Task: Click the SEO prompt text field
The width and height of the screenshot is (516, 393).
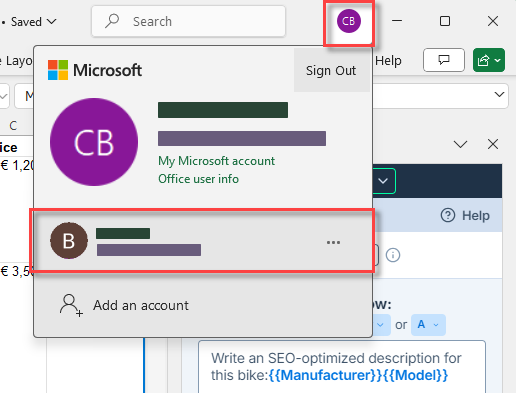Action: pos(342,367)
